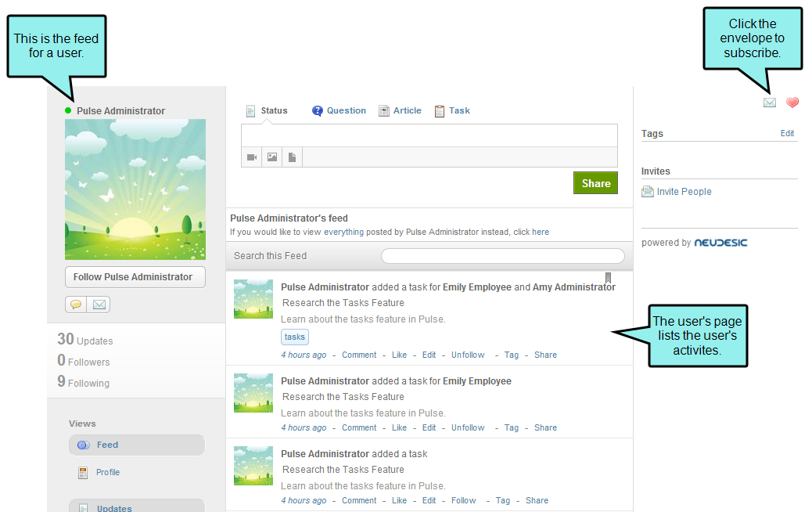Click Like on the last visible post

(399, 500)
